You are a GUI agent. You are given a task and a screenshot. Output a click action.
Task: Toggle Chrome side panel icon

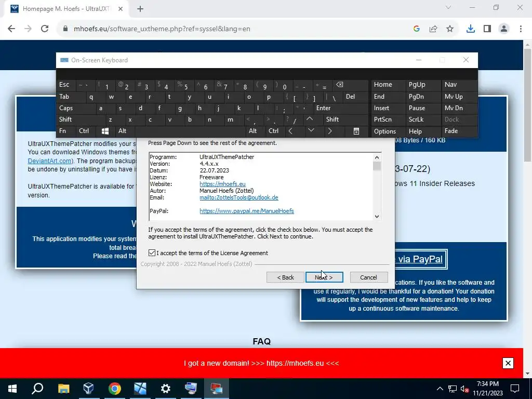(487, 29)
